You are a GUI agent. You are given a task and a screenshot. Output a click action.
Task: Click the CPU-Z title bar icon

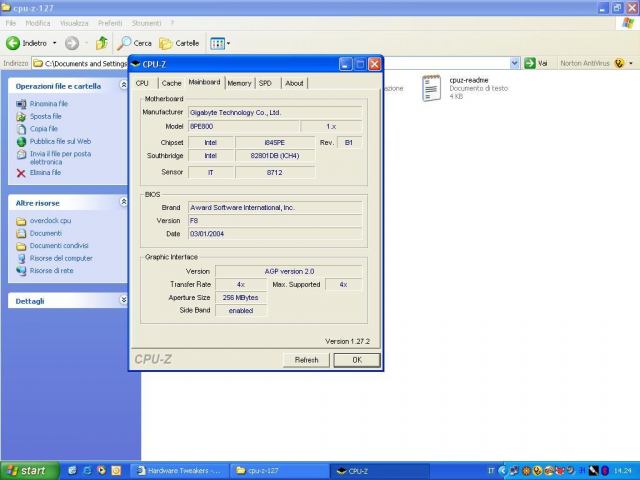(136, 64)
